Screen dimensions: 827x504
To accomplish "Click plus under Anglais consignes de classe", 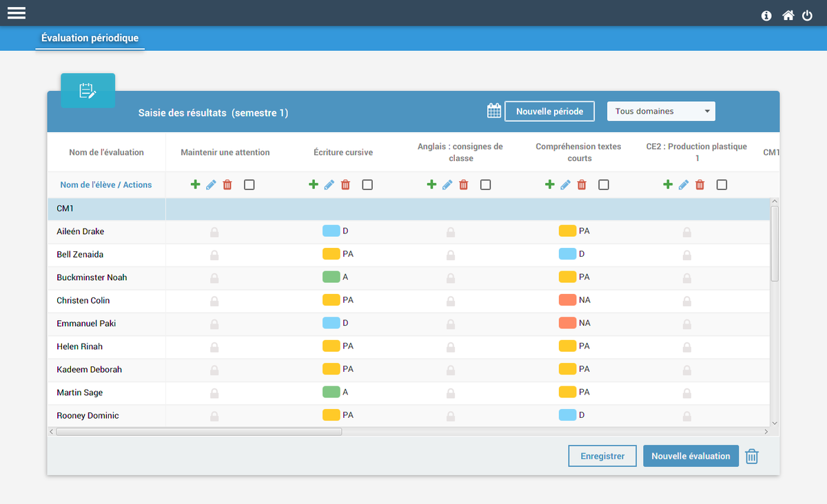I will click(431, 185).
